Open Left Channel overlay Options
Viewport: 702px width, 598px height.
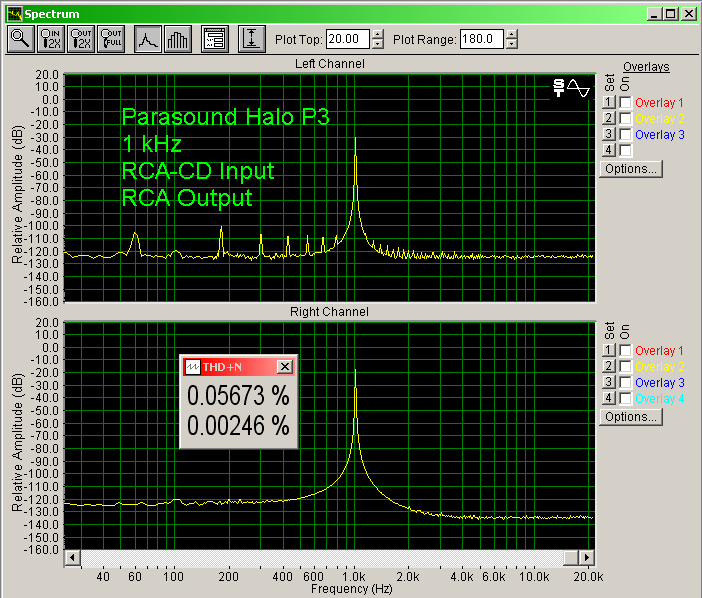pyautogui.click(x=630, y=169)
